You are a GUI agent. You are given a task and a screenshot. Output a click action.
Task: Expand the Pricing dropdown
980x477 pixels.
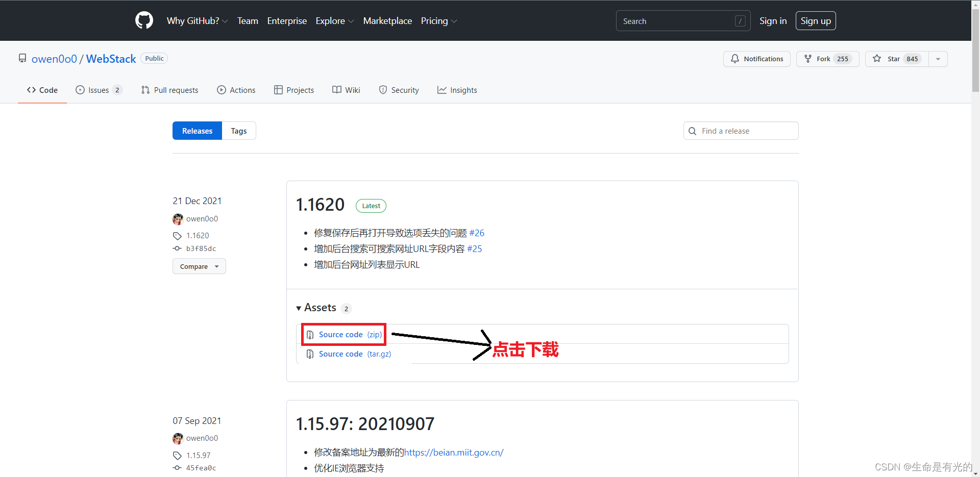(438, 21)
